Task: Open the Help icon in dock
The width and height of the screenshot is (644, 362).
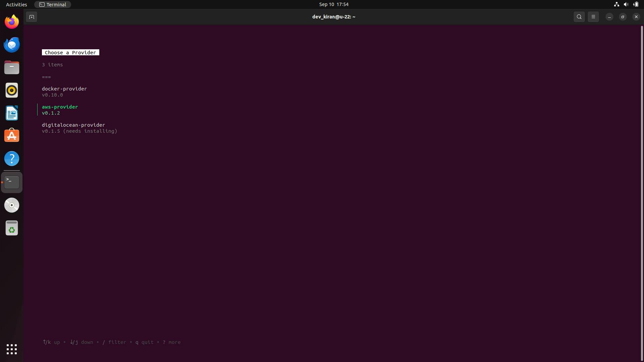Action: (12, 159)
